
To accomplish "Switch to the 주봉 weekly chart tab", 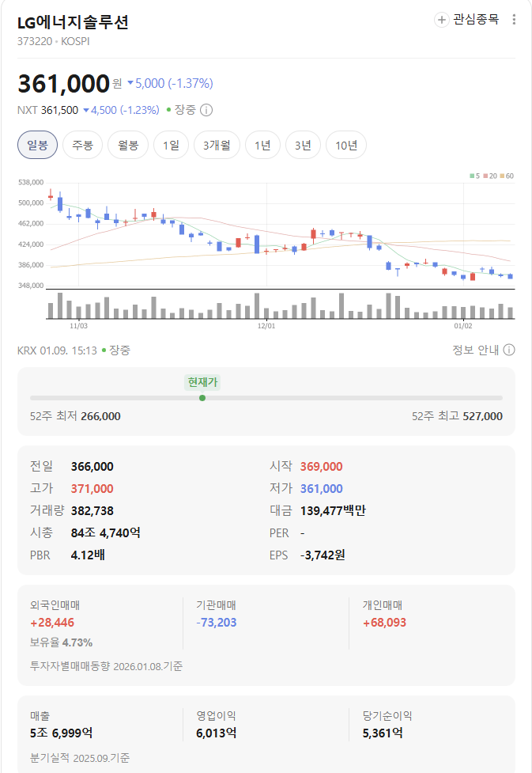I will pyautogui.click(x=82, y=145).
